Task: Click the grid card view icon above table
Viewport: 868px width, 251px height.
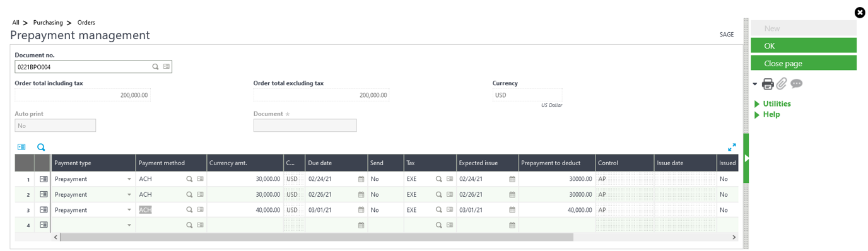Action: tap(21, 147)
